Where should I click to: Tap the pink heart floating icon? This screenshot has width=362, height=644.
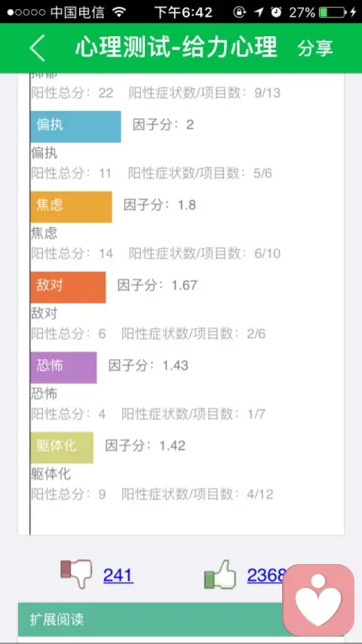(x=318, y=600)
